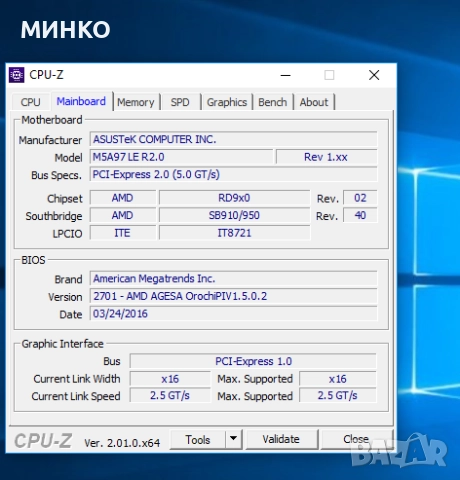Click the CPU-Z title text
Viewport: 460px width, 480px height.
46,75
